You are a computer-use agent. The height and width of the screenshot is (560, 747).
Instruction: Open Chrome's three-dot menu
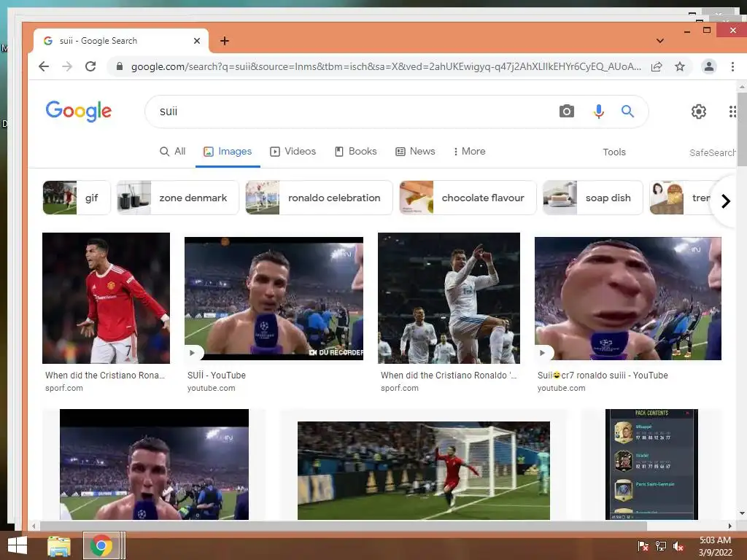point(732,66)
